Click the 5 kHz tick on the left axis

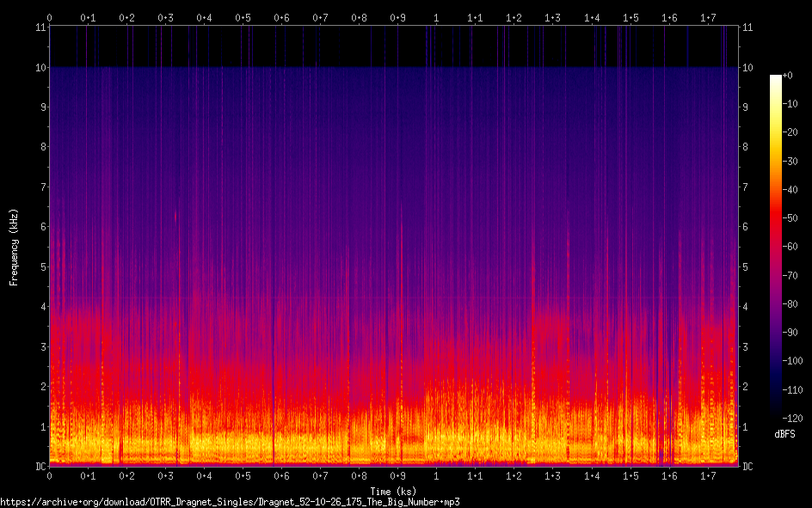click(x=42, y=266)
